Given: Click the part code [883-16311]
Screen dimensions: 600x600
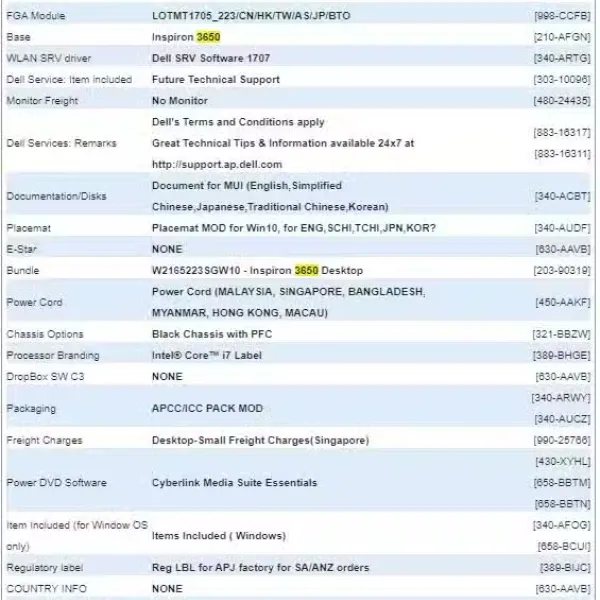Looking at the screenshot, I should 562,154.
